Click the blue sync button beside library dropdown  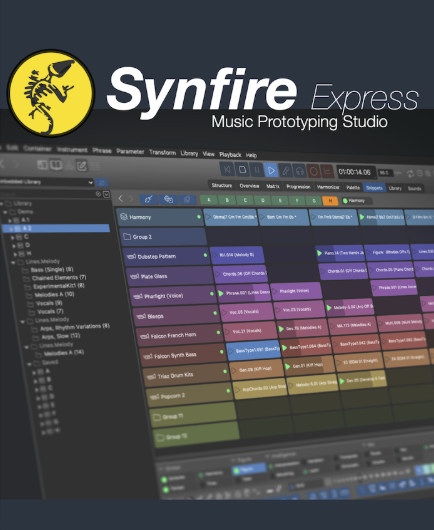pyautogui.click(x=101, y=183)
